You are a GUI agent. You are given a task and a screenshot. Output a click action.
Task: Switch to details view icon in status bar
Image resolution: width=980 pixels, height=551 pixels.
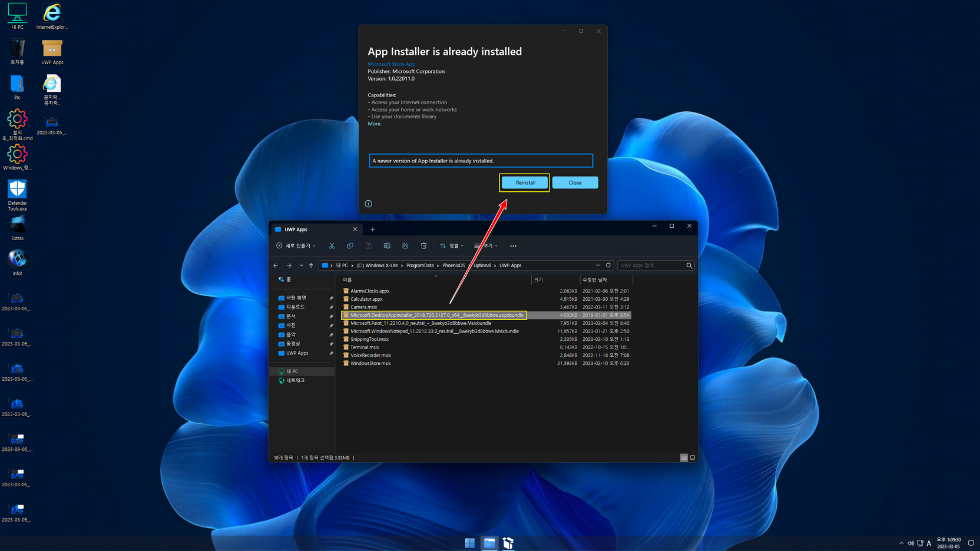(x=684, y=457)
